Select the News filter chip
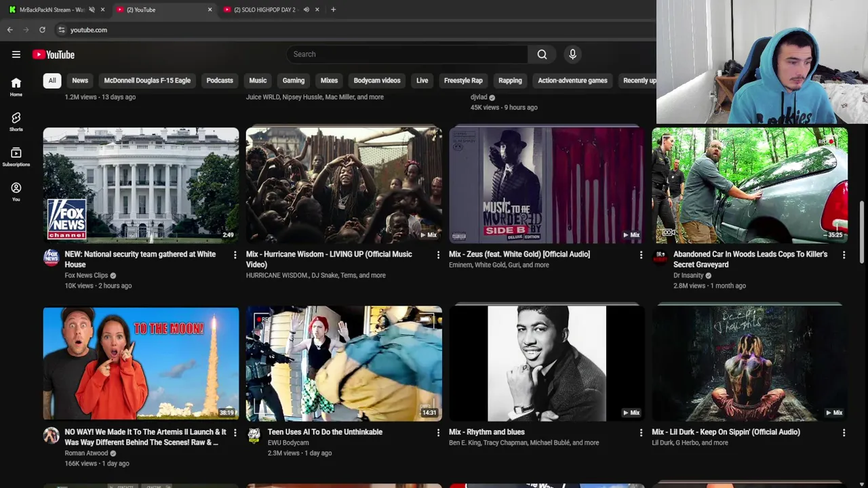 click(80, 81)
